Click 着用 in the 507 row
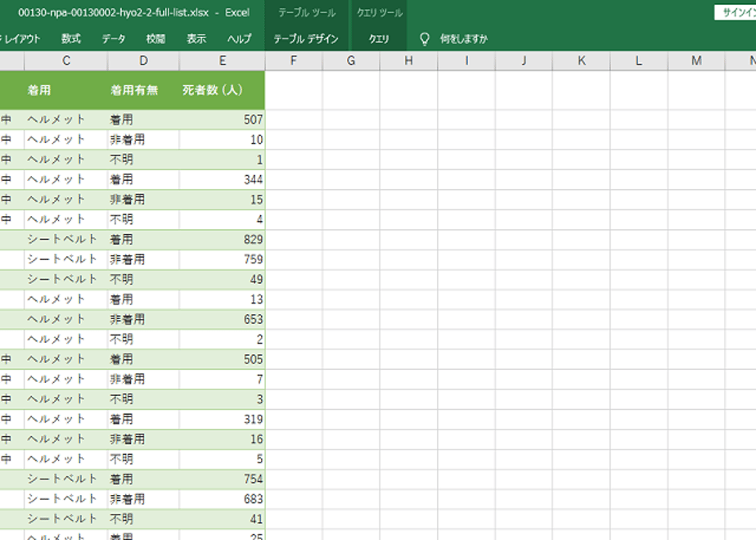This screenshot has height=540, width=756. 121,119
